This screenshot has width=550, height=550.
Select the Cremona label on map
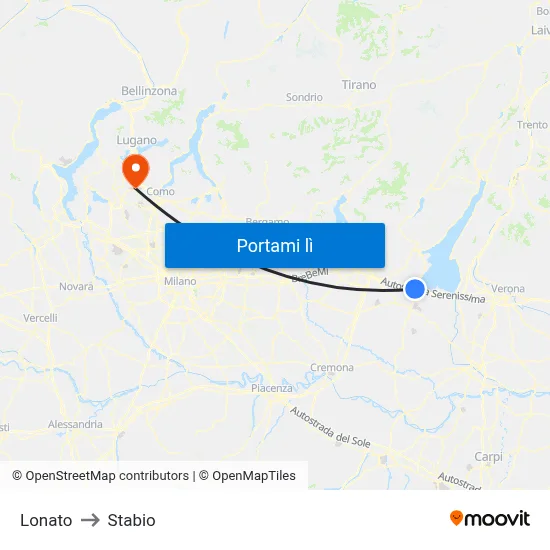pyautogui.click(x=332, y=367)
